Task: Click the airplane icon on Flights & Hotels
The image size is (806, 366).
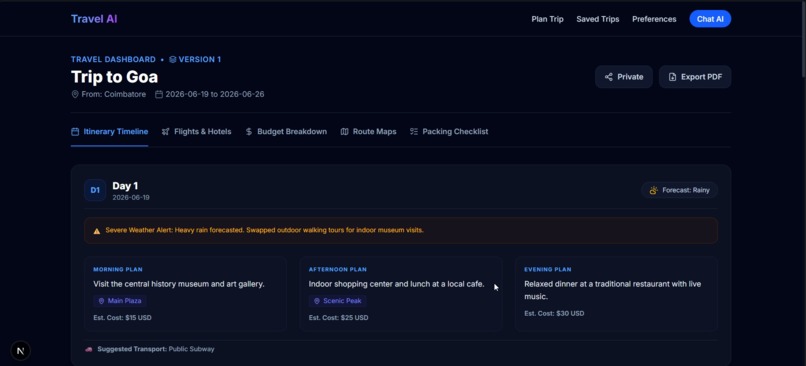Action: coord(166,132)
